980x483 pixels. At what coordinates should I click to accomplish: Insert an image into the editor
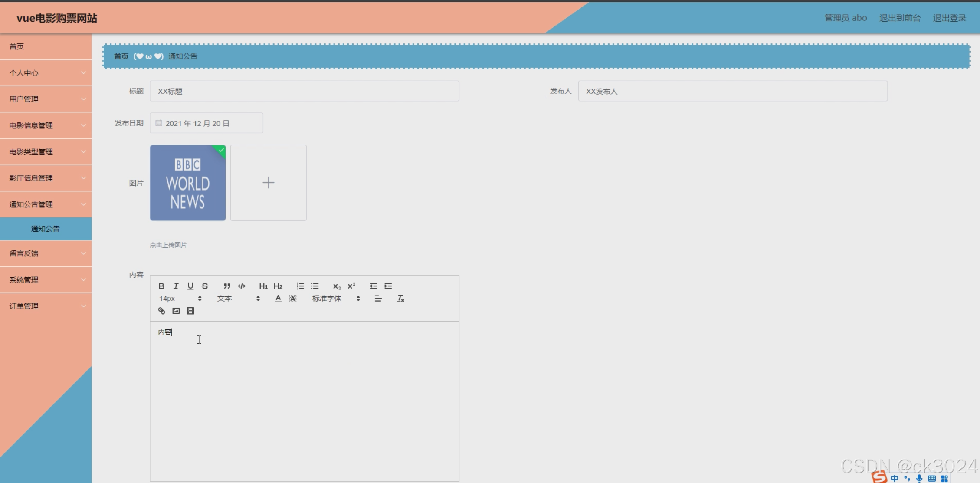[x=176, y=311]
